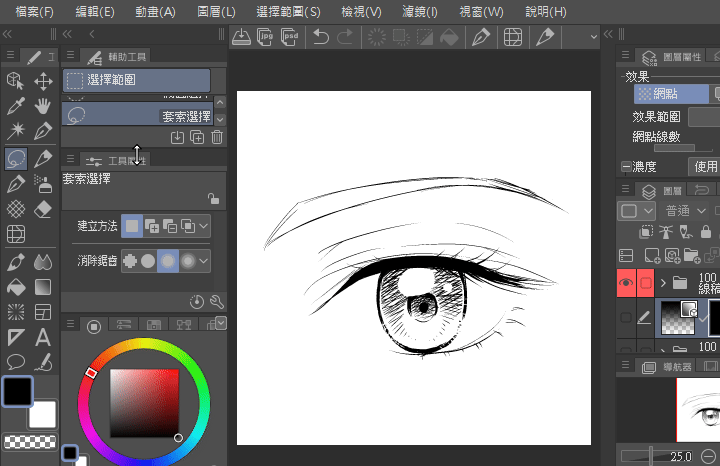The height and width of the screenshot is (466, 720).
Task: Select the Hand tool
Action: [x=43, y=106]
